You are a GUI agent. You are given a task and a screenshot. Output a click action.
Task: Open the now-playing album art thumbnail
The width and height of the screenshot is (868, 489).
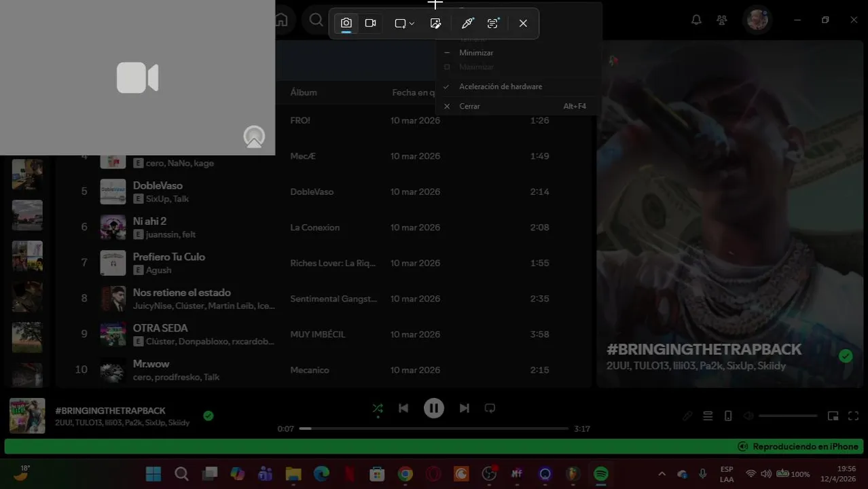click(x=27, y=416)
